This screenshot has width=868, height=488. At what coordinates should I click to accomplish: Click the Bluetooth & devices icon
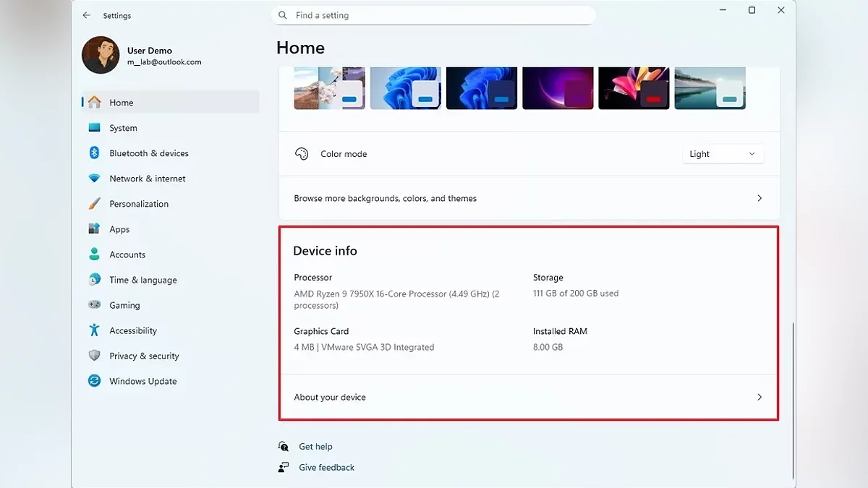point(94,153)
